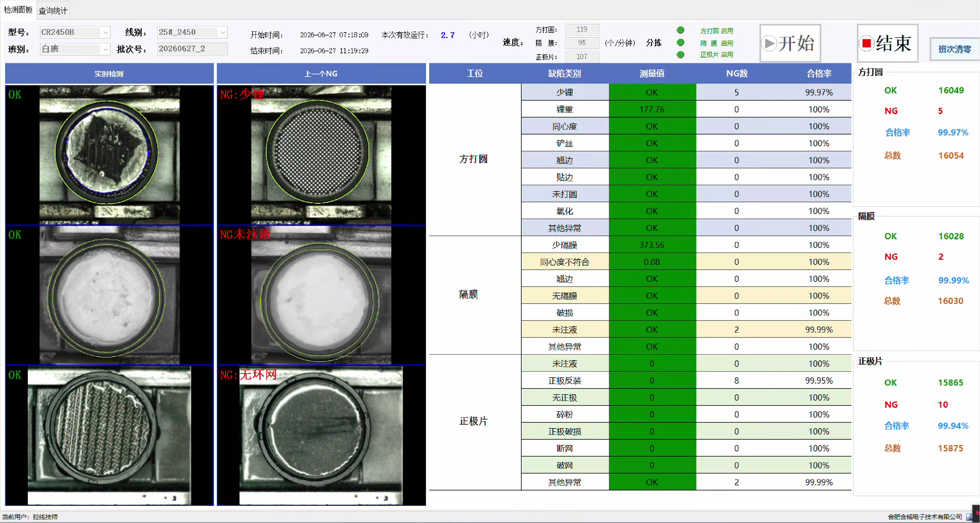Screen dimensions: 980x523
Task: Toggle the 正极片 启用 green indicator
Action: pyautogui.click(x=681, y=55)
